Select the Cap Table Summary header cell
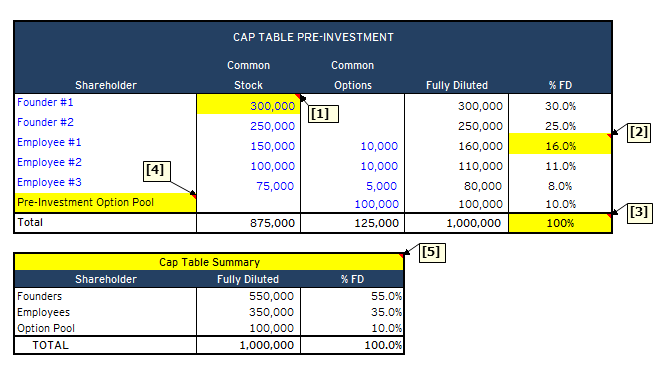The width and height of the screenshot is (665, 374). tap(209, 262)
